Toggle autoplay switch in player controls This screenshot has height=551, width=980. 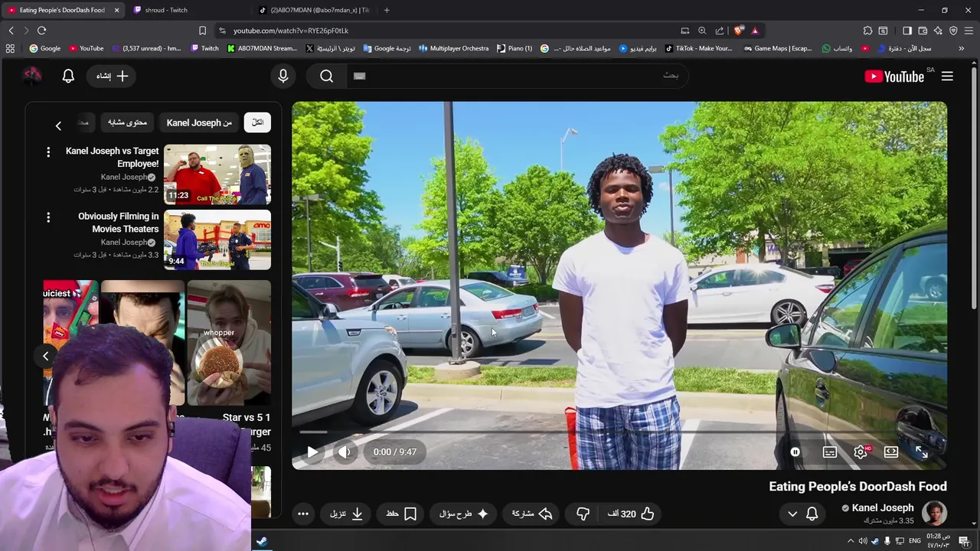(x=795, y=452)
